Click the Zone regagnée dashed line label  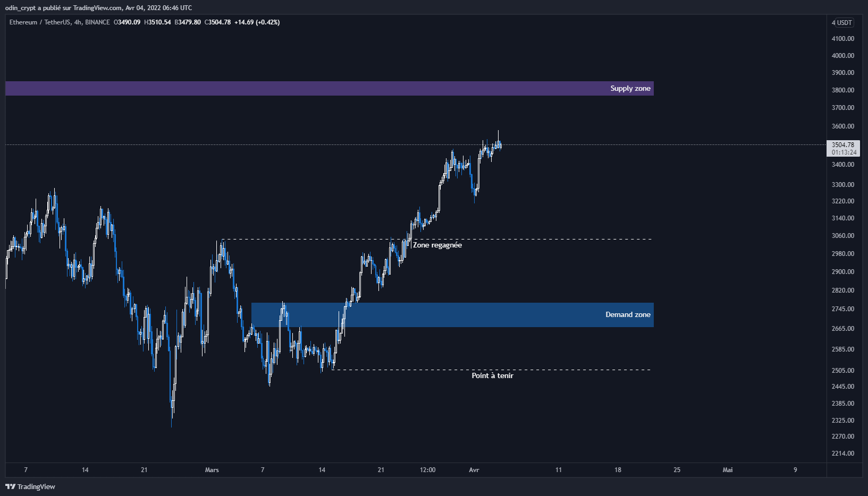[x=438, y=245]
